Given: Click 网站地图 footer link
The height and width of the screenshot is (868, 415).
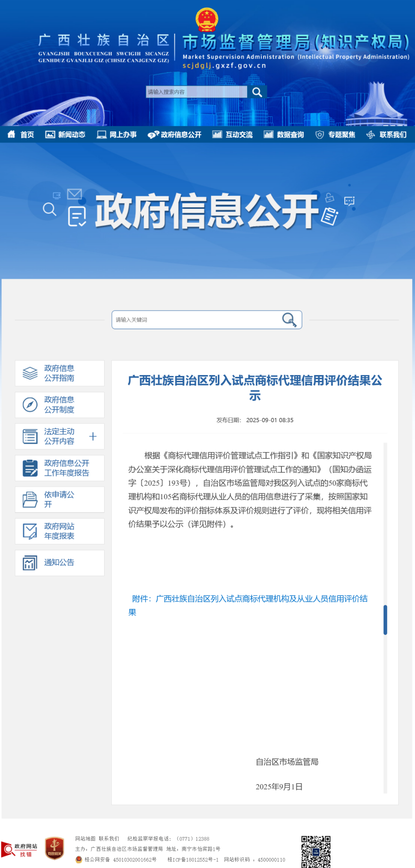Looking at the screenshot, I should point(85,839).
